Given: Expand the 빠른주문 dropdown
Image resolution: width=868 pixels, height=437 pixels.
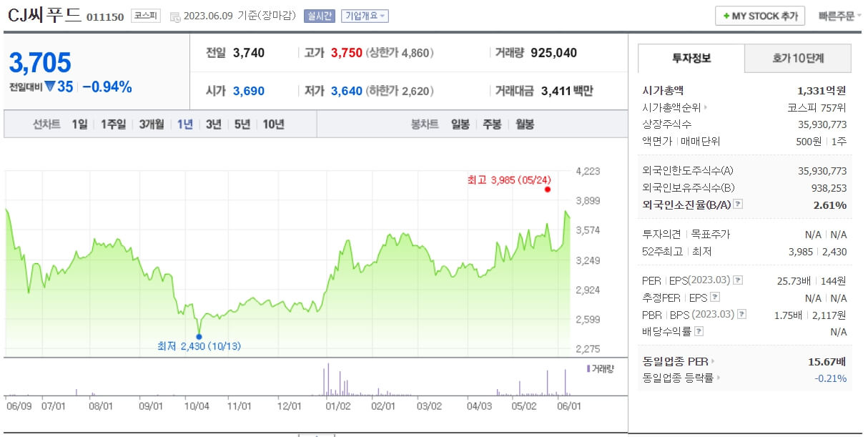Looking at the screenshot, I should (840, 16).
